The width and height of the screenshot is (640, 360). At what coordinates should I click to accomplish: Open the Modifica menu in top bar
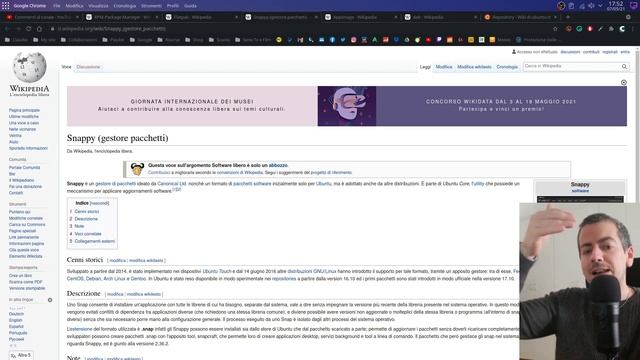tap(74, 6)
